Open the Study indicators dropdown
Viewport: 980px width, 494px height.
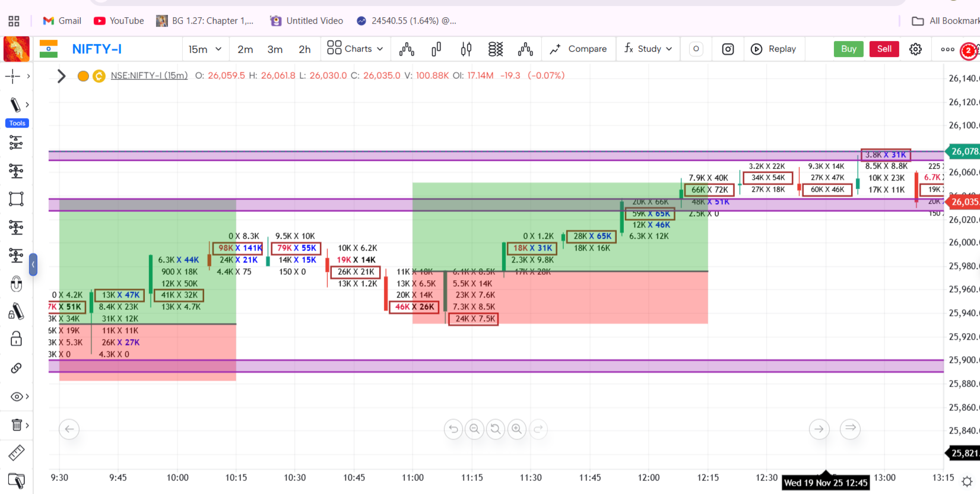(x=648, y=49)
